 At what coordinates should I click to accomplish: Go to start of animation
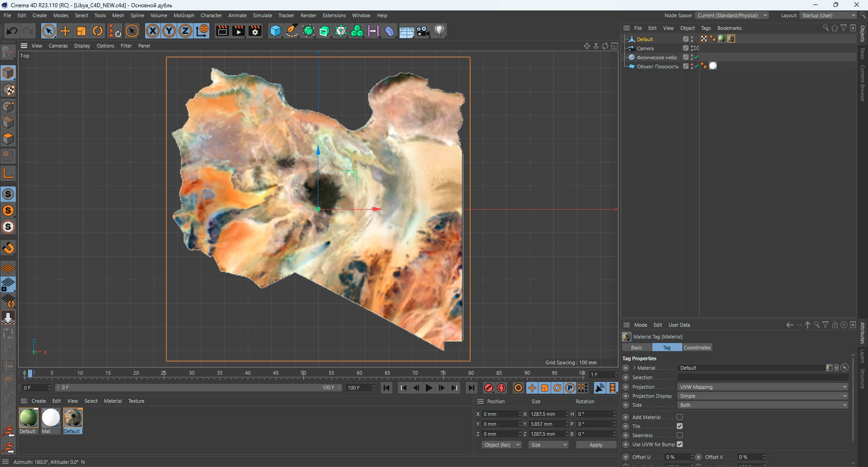click(386, 388)
